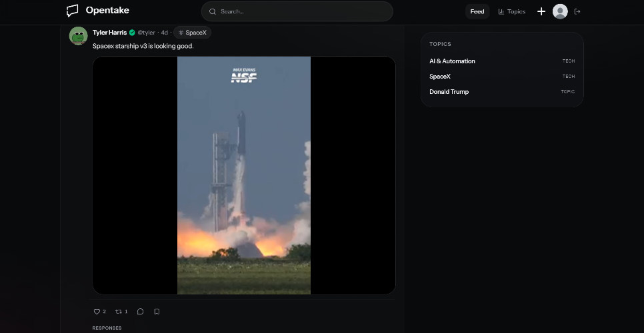Play the Starship launch video
The image size is (644, 333).
pos(244,175)
